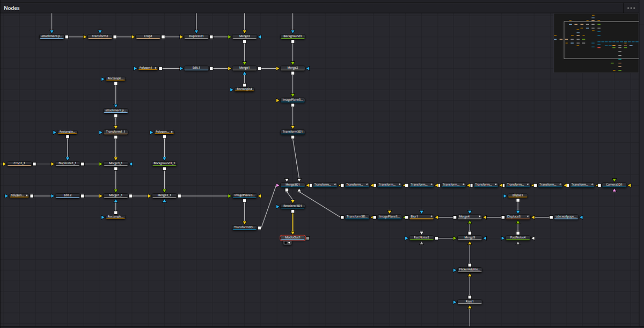644x328 pixels.
Task: Click the Rectangle4 mask node
Action: [244, 89]
